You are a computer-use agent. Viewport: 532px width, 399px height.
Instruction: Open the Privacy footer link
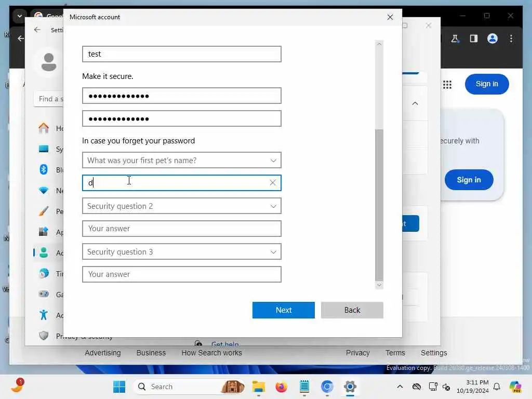(x=357, y=353)
